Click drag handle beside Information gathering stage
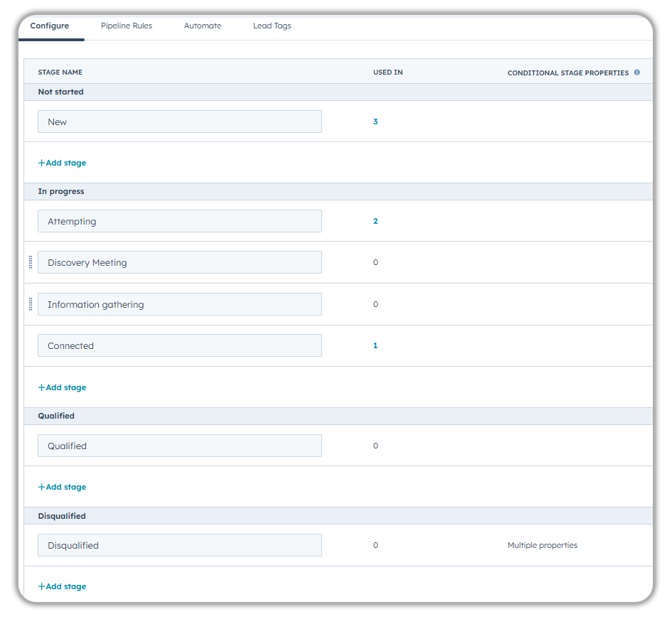The width and height of the screenshot is (672, 619). tap(31, 304)
